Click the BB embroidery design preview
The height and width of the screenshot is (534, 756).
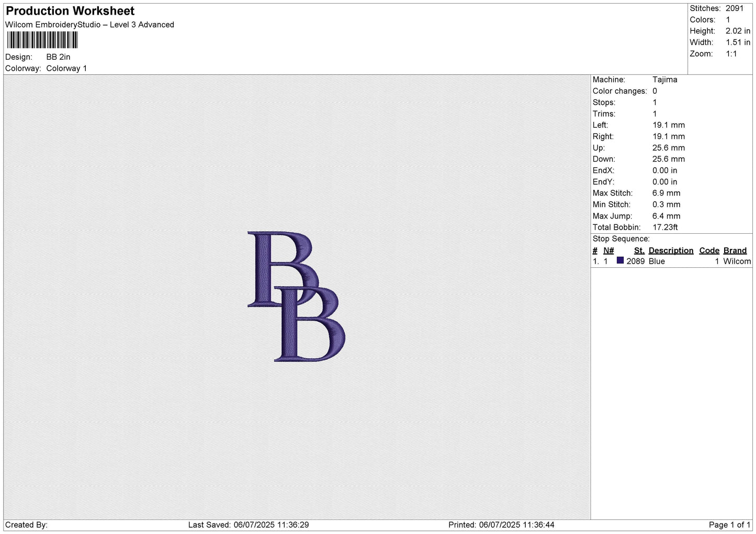[x=296, y=297]
